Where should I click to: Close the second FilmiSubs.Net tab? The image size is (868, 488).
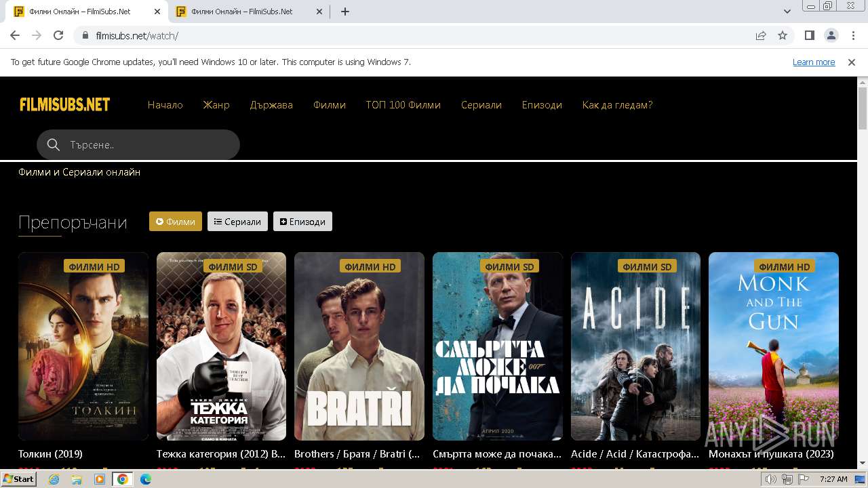pos(319,12)
